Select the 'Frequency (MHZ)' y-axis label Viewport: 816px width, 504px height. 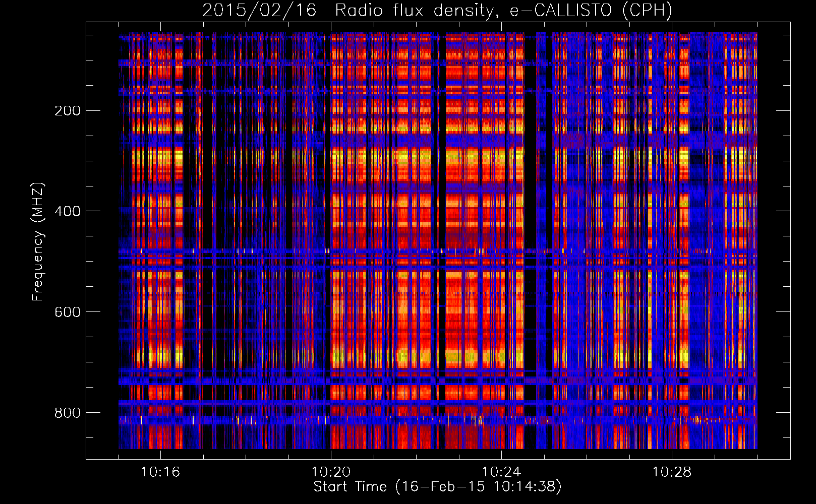[38, 241]
